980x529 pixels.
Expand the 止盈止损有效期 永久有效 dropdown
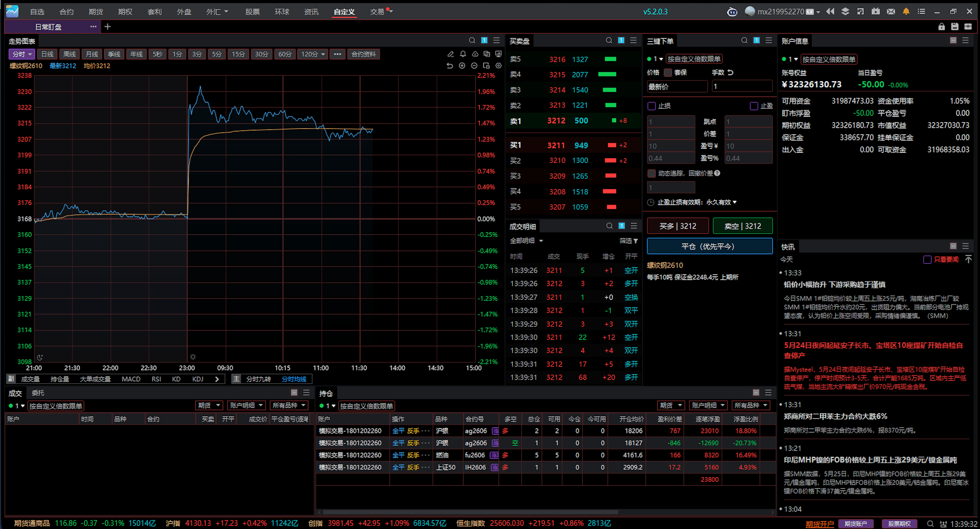pos(721,202)
